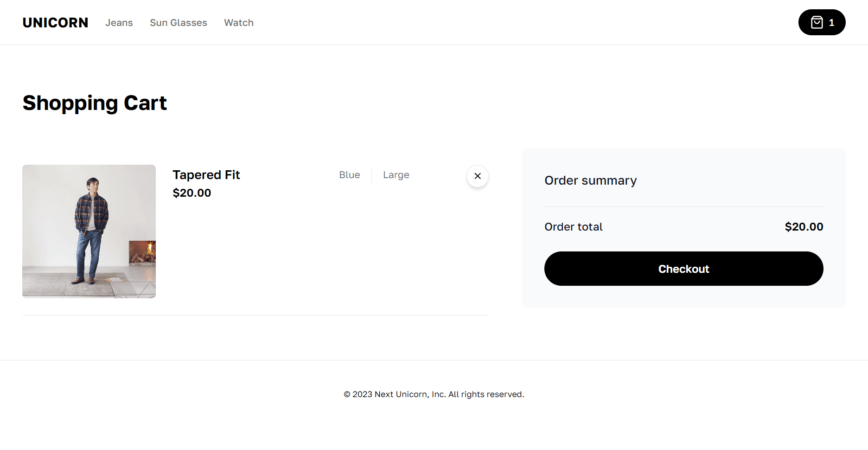Click the fireplace in the product photo
The height and width of the screenshot is (450, 868).
click(142, 253)
